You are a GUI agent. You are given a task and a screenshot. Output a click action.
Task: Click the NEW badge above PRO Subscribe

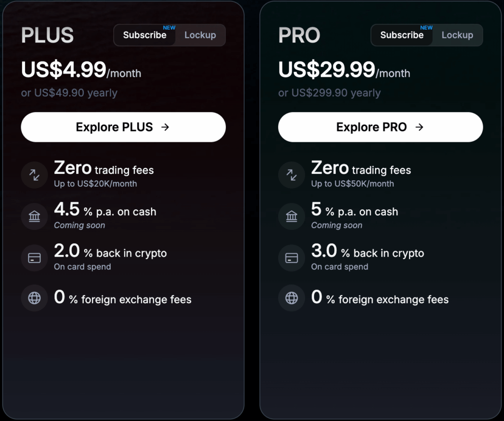click(x=426, y=27)
